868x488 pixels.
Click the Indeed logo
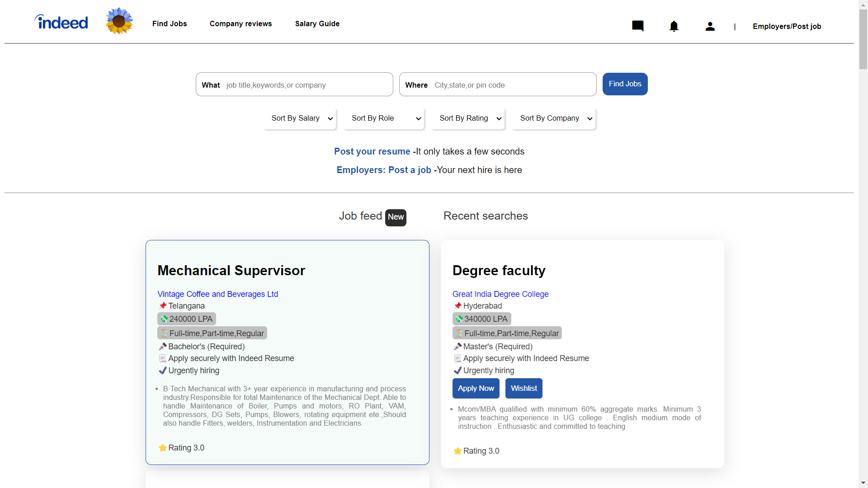[x=61, y=22]
